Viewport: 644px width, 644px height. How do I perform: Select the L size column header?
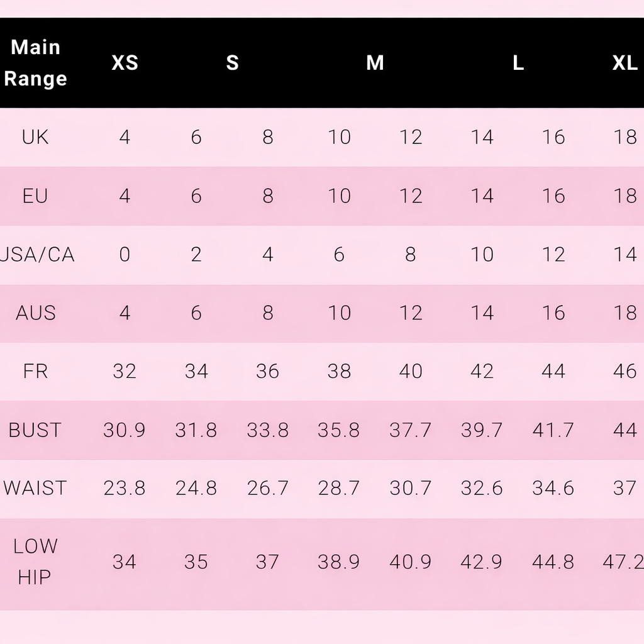tap(518, 63)
